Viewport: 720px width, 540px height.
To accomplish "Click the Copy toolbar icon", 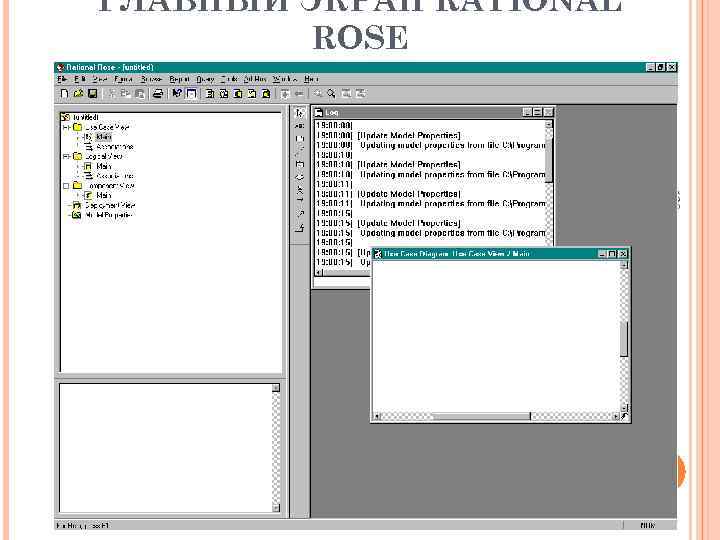I will click(x=126, y=94).
